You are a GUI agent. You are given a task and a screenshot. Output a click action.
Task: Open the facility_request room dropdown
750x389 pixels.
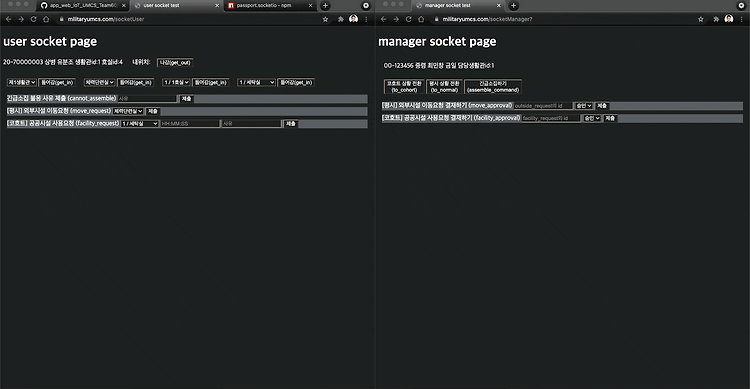tap(140, 123)
